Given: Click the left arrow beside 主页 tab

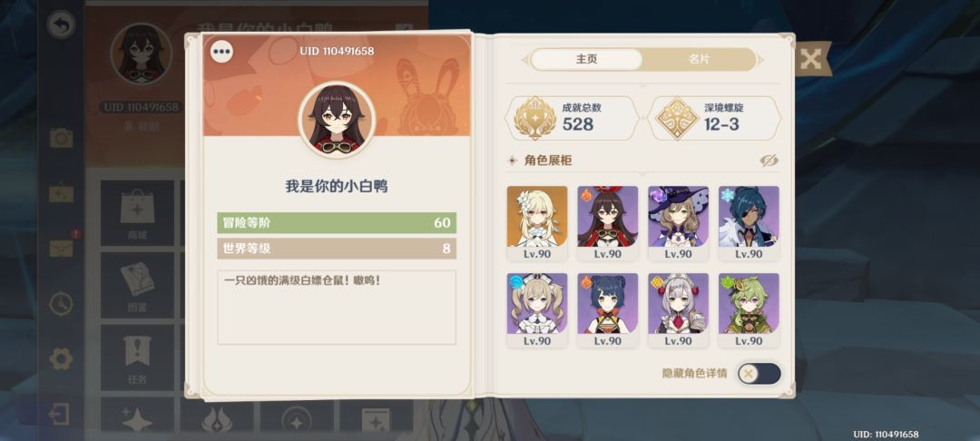Looking at the screenshot, I should coord(525,60).
